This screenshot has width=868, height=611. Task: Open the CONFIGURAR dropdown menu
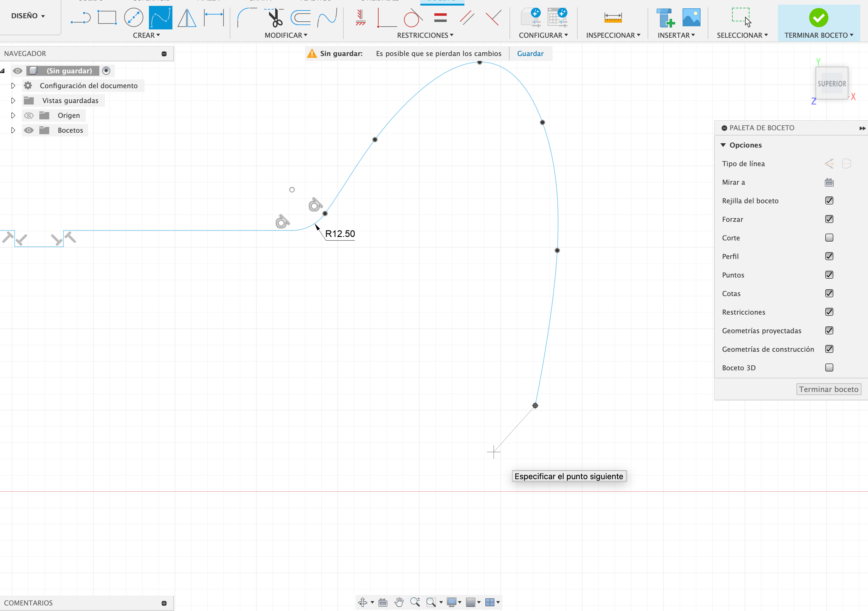click(543, 35)
